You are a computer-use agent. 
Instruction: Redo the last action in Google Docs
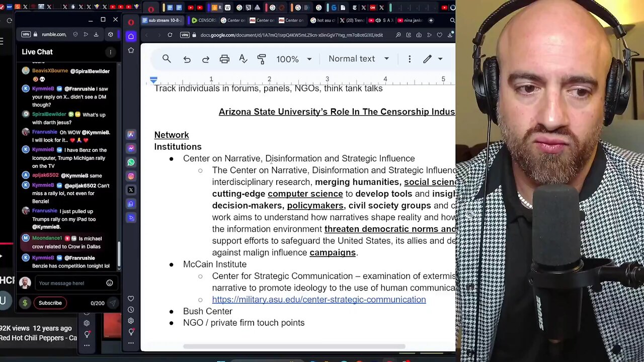tap(206, 59)
